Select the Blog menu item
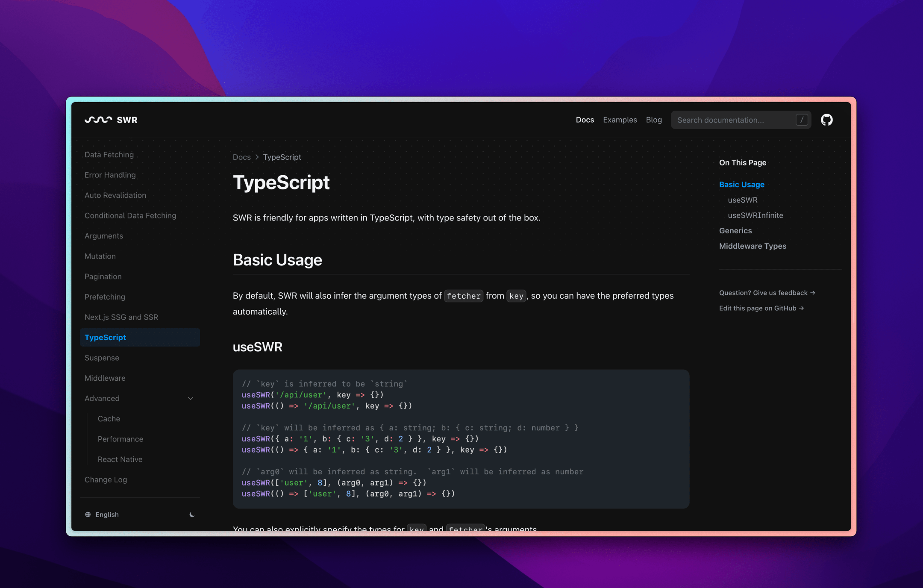 [654, 120]
